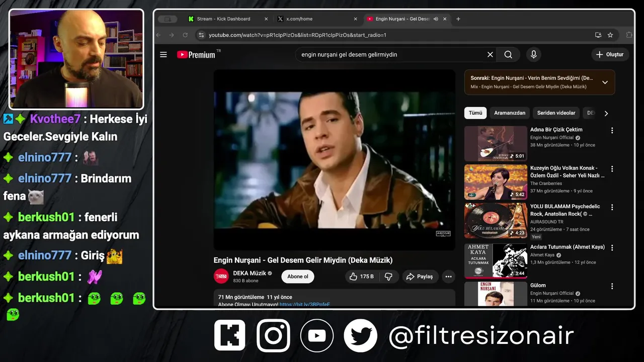Open options for Adına Bir Çizik Çektim
Screen dimensions: 644x362
pyautogui.click(x=612, y=130)
